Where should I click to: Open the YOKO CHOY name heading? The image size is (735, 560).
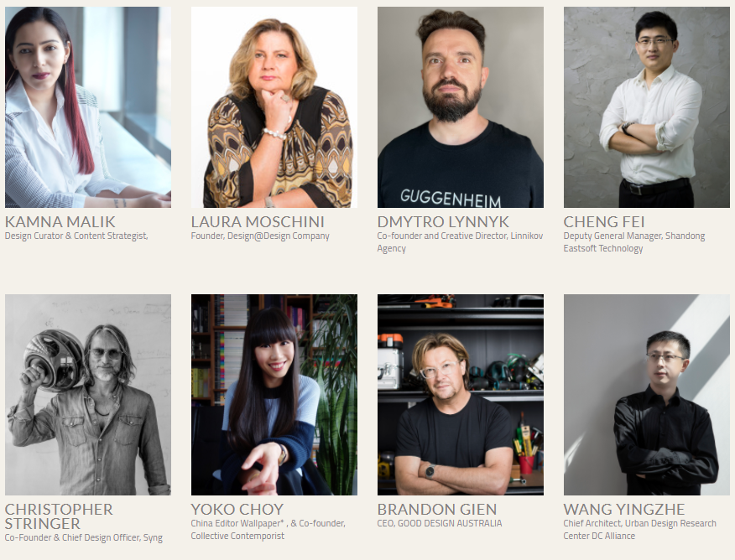(237, 509)
